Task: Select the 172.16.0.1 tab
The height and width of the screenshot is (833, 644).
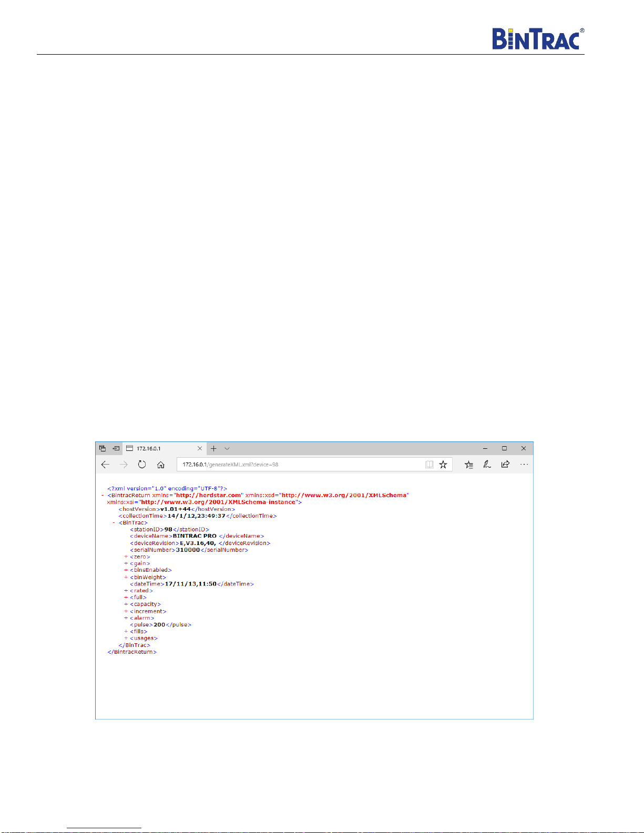Action: [x=165, y=449]
